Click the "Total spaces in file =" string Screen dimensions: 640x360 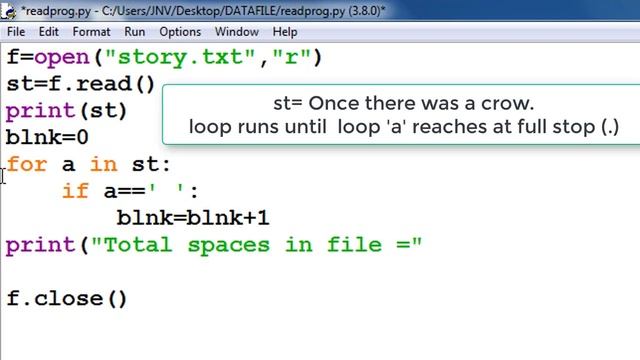[x=256, y=245]
